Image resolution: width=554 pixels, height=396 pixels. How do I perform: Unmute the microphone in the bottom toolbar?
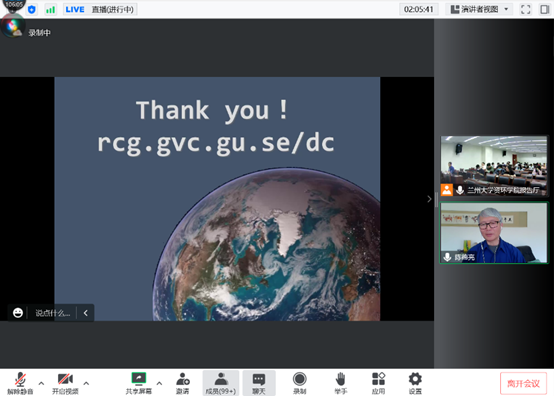[x=20, y=383]
